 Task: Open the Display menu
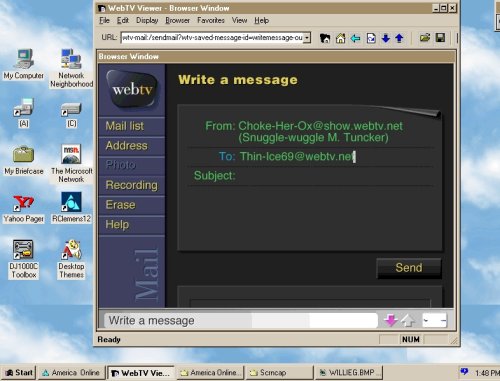tap(147, 20)
